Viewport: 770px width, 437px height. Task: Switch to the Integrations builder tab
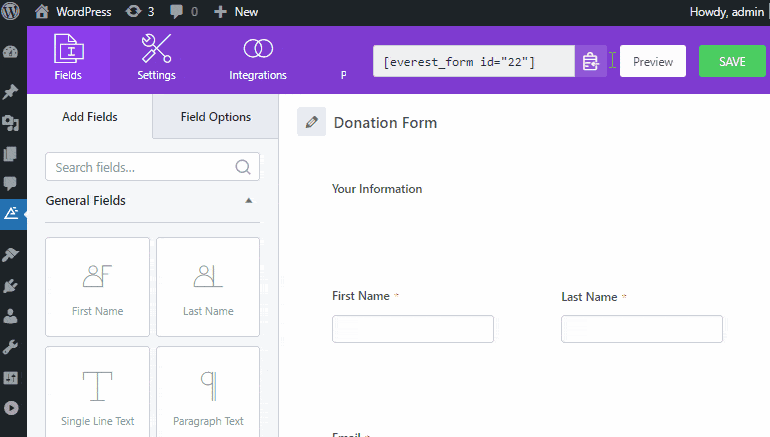coord(258,59)
